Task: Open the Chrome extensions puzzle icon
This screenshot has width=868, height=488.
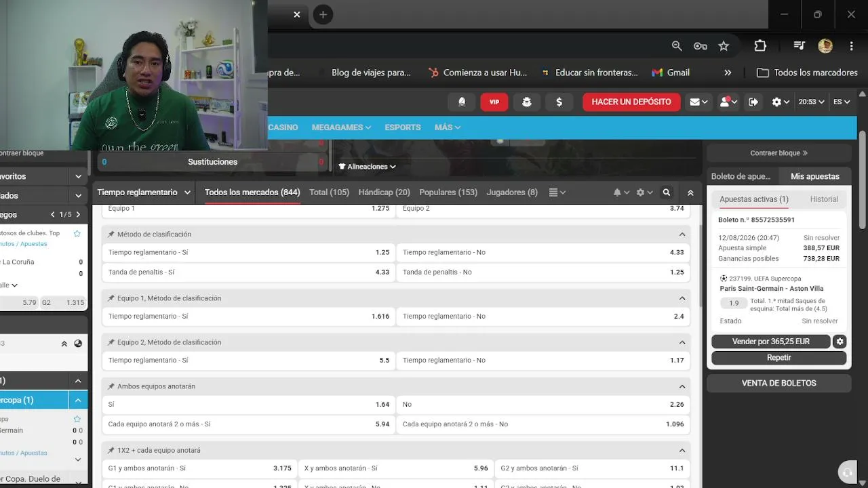Action: click(760, 45)
